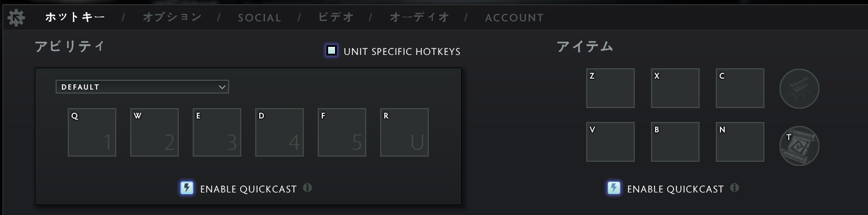868x215 pixels.
Task: Click lightning icon for item quickcast
Action: coord(614,188)
